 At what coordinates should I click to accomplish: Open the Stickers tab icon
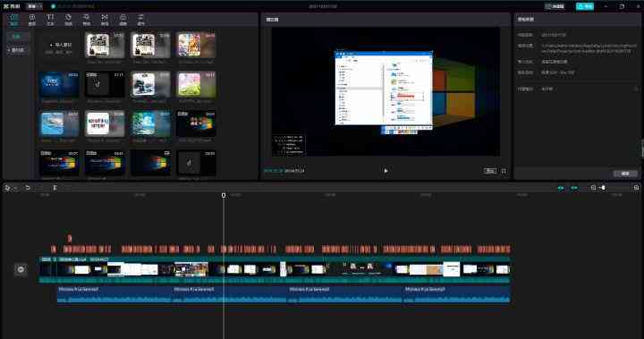68,20
